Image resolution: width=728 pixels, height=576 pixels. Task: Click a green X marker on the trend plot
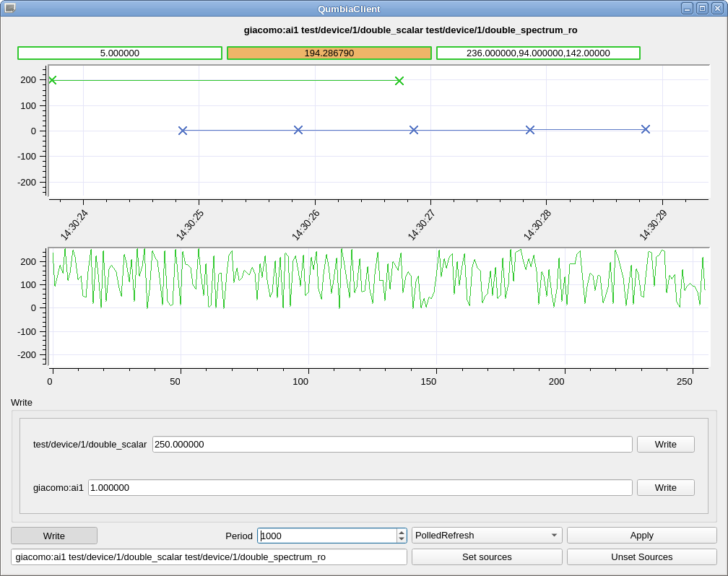coord(398,81)
